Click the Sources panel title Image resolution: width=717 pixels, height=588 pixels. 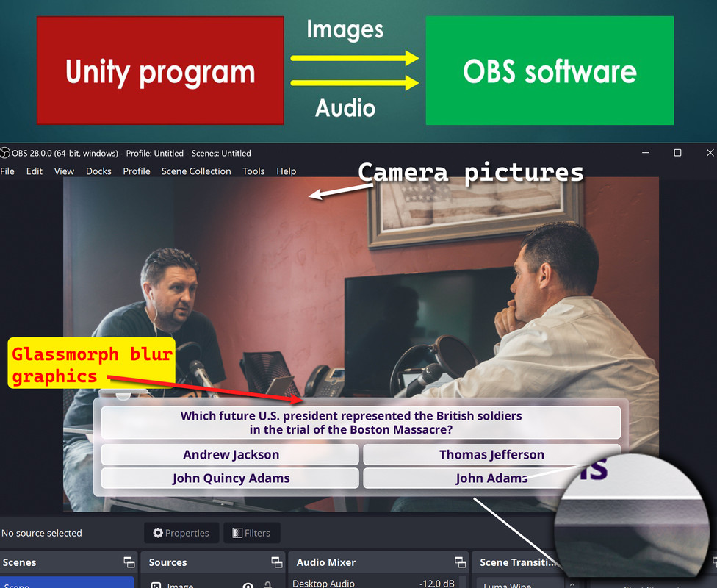click(167, 562)
